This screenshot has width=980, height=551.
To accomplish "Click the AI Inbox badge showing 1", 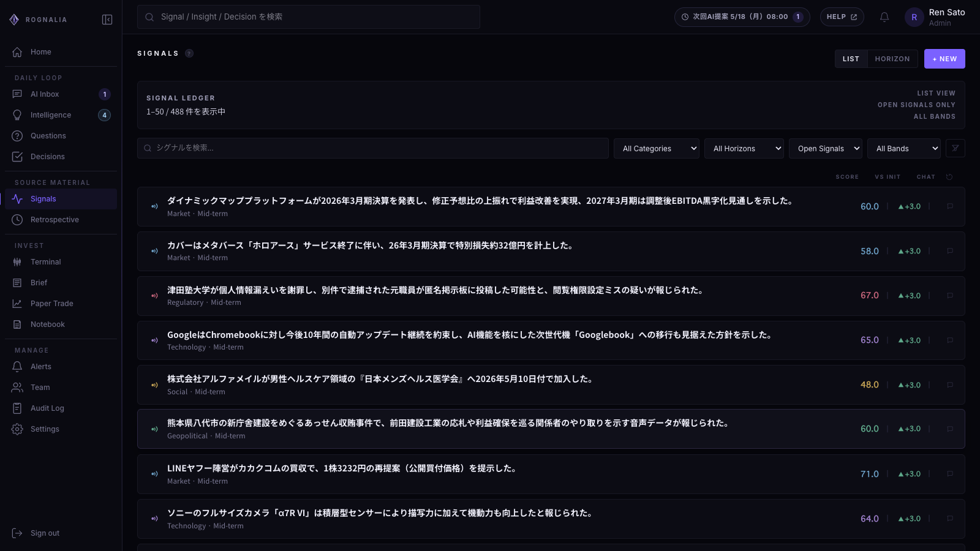I will coord(105,94).
